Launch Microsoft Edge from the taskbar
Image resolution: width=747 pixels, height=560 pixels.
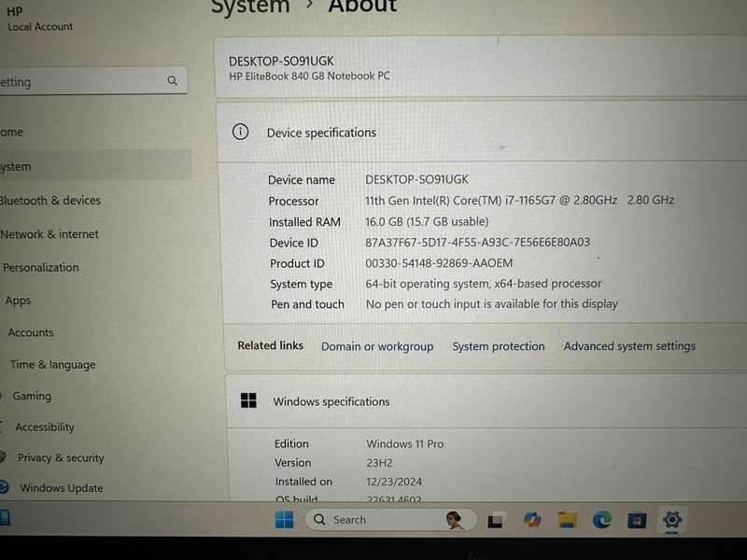pyautogui.click(x=601, y=520)
